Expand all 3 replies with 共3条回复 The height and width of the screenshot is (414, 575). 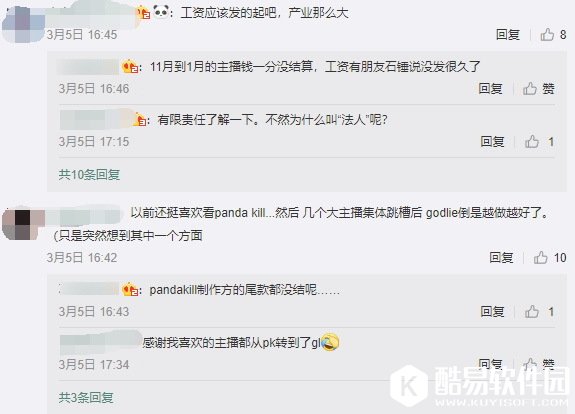tap(86, 397)
